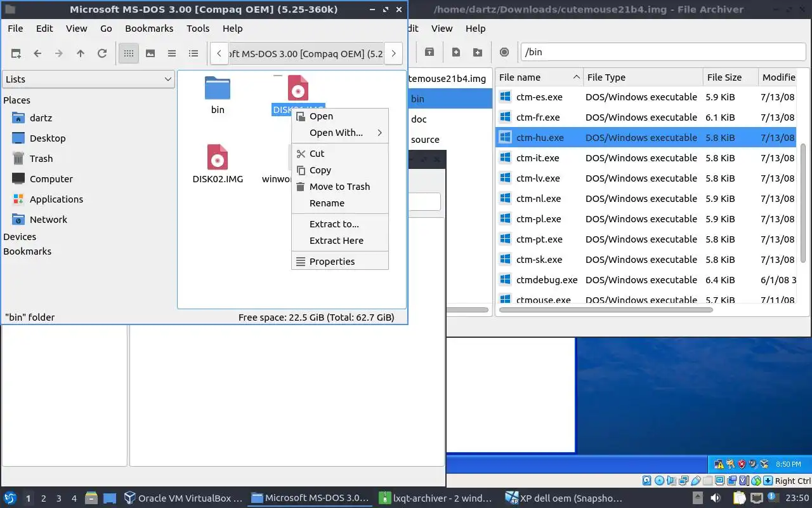
Task: Go back in file manager history
Action: coord(37,53)
